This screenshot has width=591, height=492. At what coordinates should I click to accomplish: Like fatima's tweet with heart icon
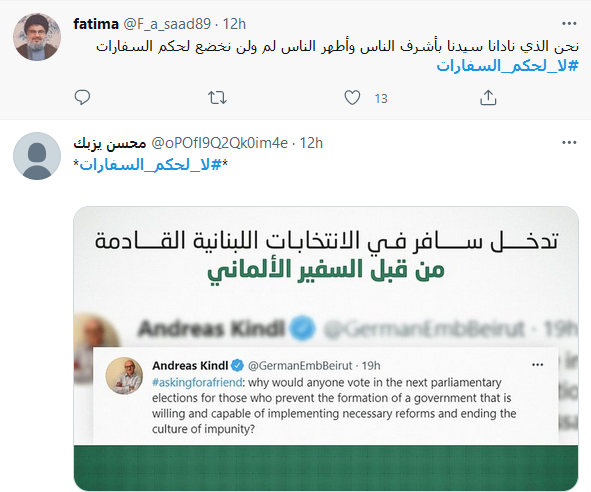(352, 98)
